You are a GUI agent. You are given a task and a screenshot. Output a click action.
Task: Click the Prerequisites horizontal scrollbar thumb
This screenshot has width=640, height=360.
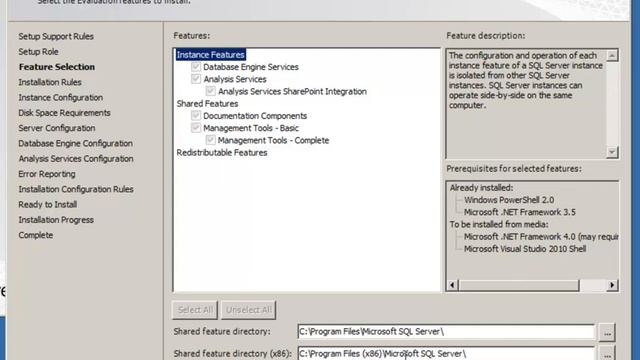(x=519, y=285)
